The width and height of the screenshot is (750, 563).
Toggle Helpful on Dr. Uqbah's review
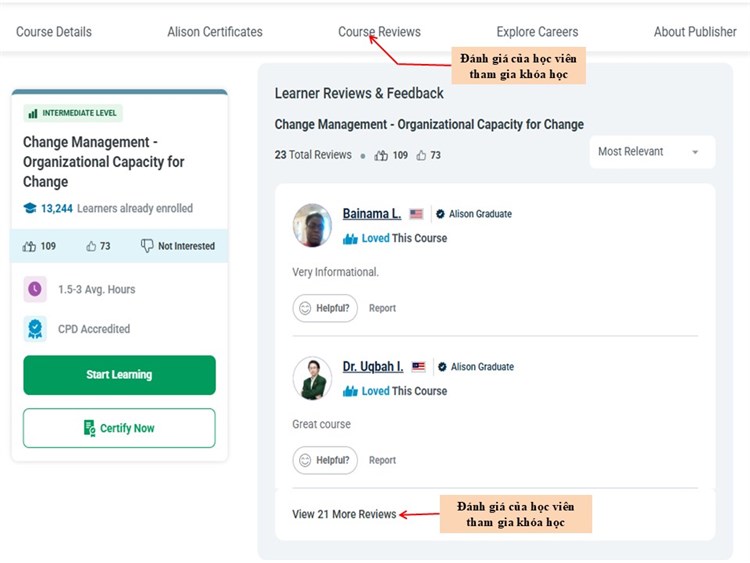pyautogui.click(x=325, y=460)
